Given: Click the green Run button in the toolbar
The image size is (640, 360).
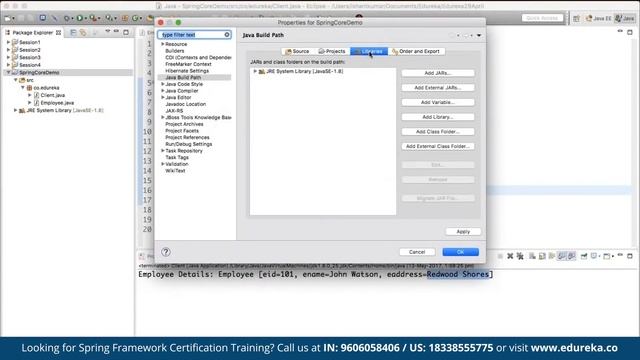Looking at the screenshot, I should tap(80, 18).
